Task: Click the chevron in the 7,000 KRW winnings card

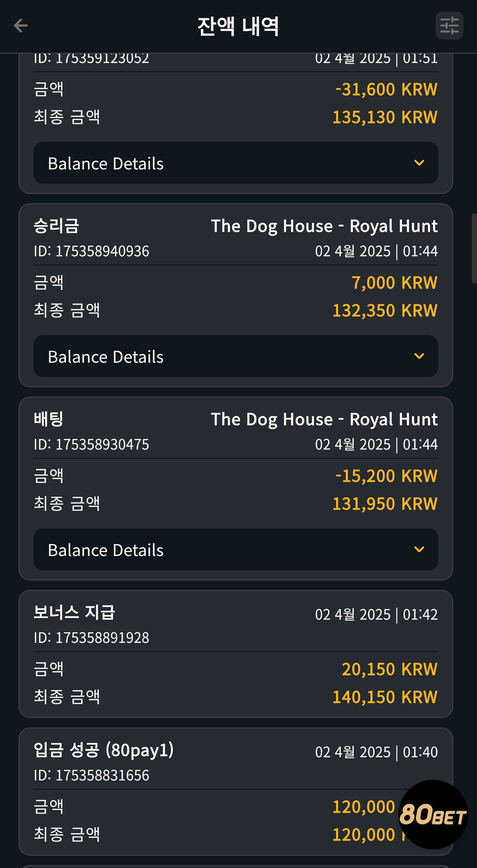Action: [x=419, y=356]
